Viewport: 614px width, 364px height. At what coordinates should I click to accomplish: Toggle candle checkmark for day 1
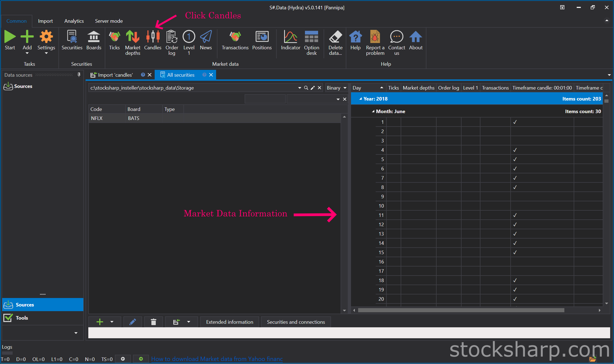[x=515, y=122]
